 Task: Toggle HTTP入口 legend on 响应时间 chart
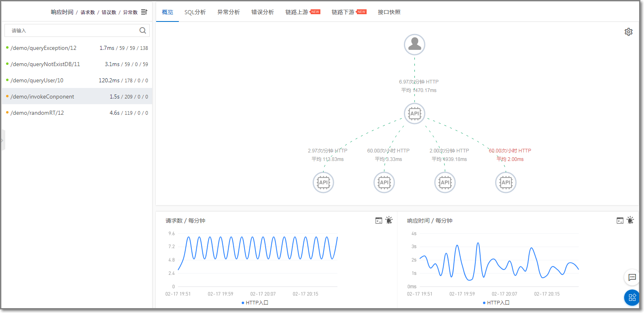click(496, 302)
